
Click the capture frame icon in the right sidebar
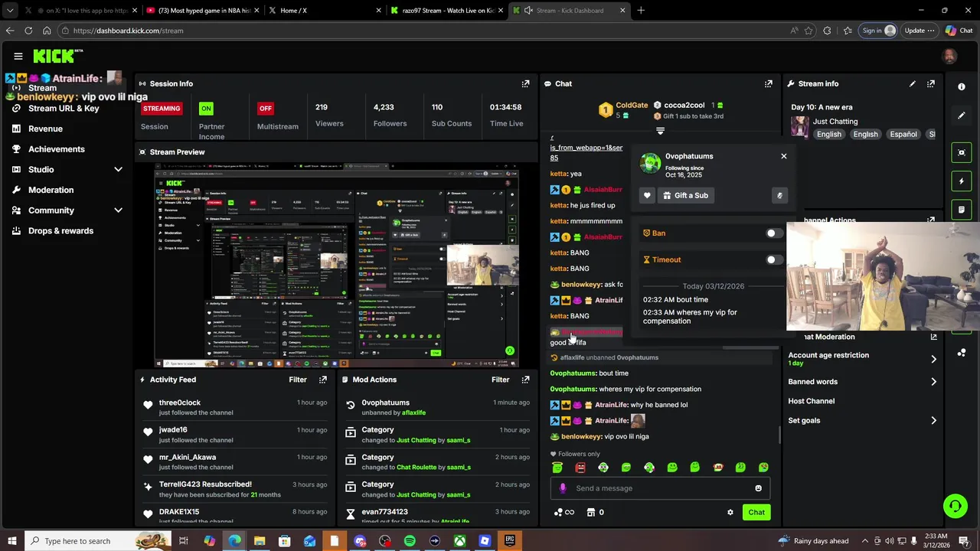pos(962,153)
